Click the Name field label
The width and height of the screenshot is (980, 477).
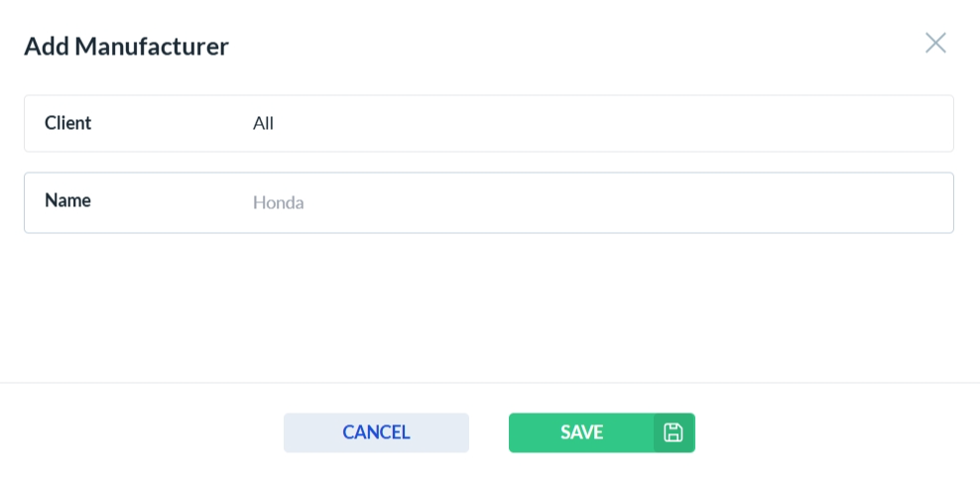click(x=67, y=200)
